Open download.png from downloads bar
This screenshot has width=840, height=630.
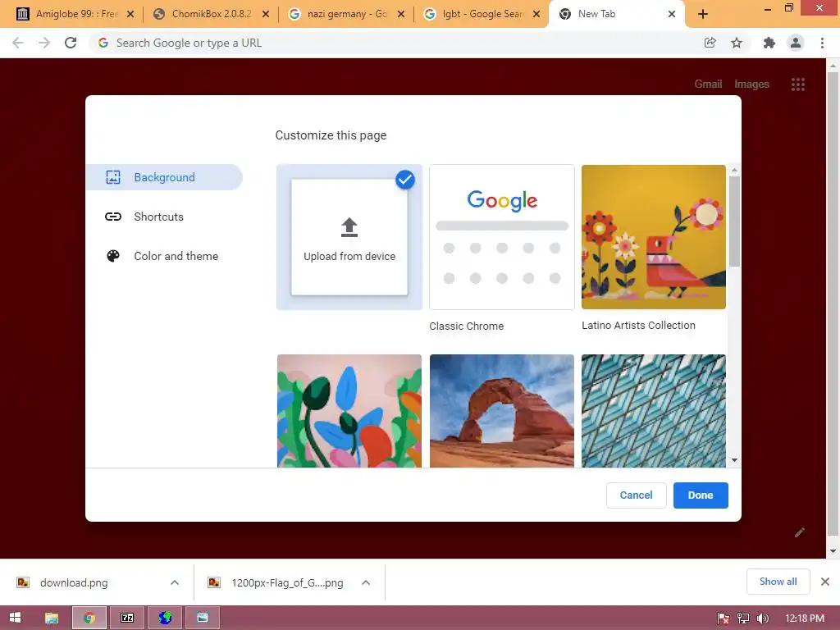tap(74, 583)
